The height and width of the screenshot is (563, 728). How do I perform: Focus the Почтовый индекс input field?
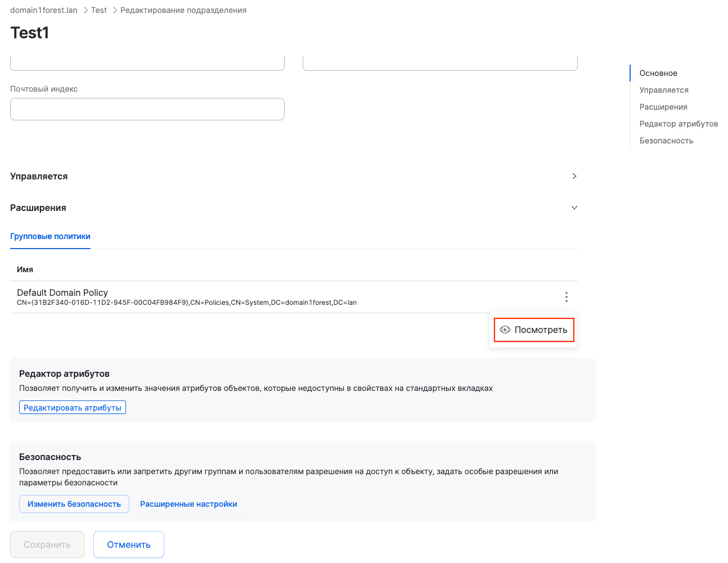(147, 109)
